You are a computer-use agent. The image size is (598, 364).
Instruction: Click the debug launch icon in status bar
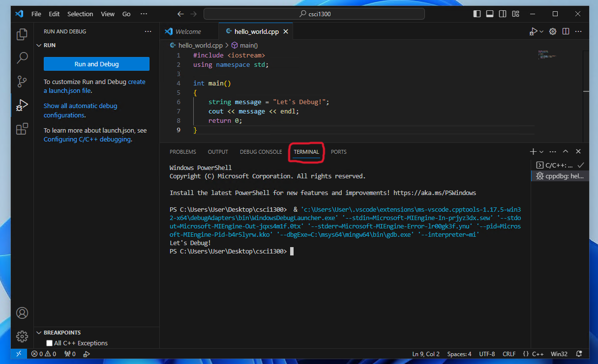coord(87,354)
